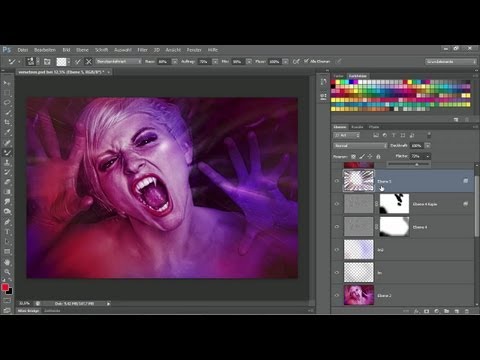Click the Quick Mask mode icon
480x360 pixels.
(x=7, y=300)
